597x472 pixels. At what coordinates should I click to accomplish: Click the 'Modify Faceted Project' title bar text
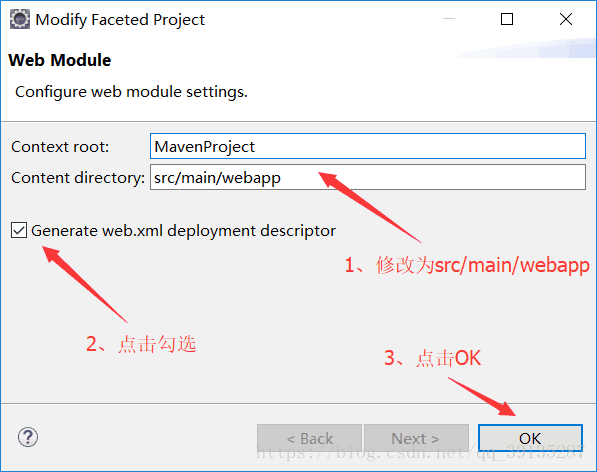click(x=120, y=20)
